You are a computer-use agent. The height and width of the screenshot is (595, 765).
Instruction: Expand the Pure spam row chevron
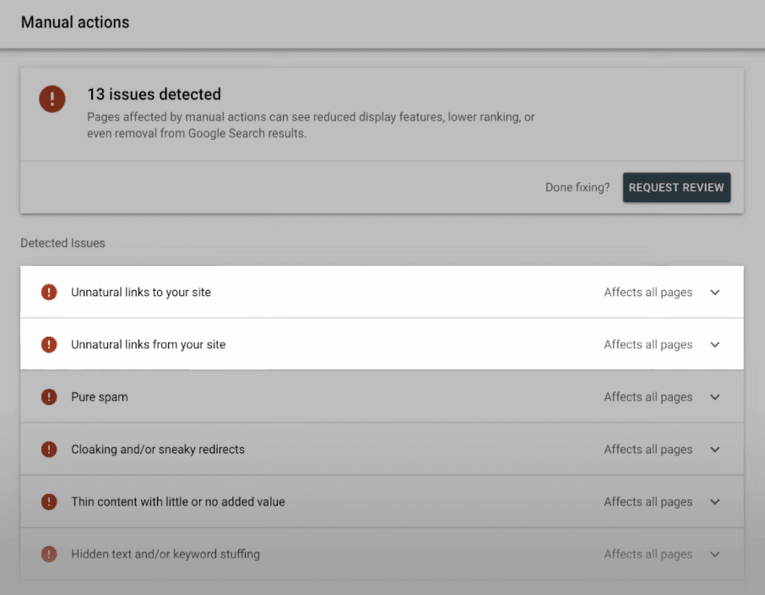[715, 397]
